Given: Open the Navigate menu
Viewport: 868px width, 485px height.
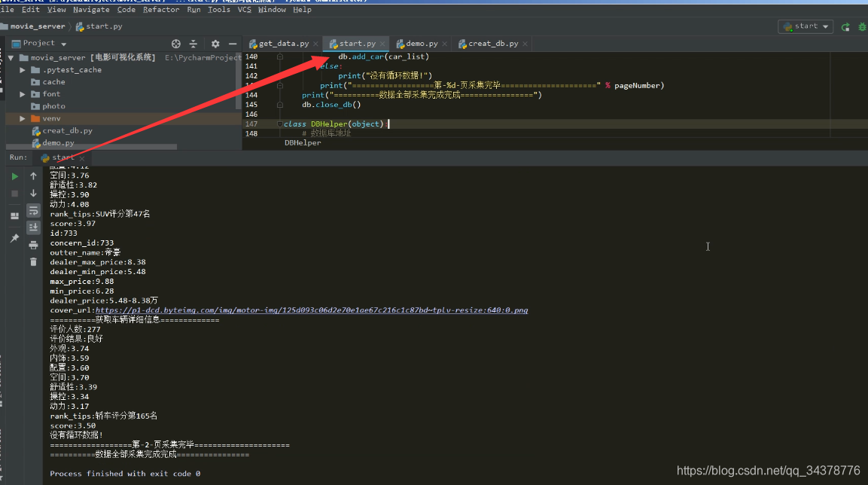Looking at the screenshot, I should pos(91,9).
